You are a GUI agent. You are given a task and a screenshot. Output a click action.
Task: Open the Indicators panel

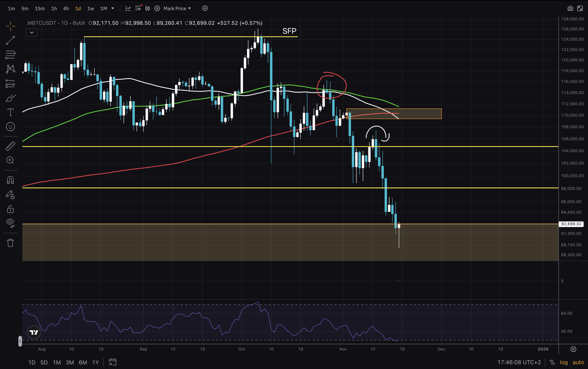click(128, 8)
